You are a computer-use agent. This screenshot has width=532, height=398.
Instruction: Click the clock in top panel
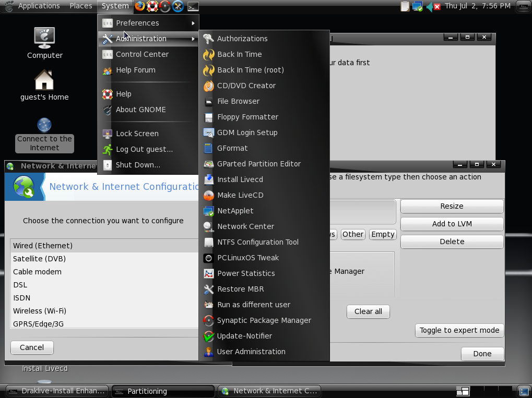click(477, 6)
